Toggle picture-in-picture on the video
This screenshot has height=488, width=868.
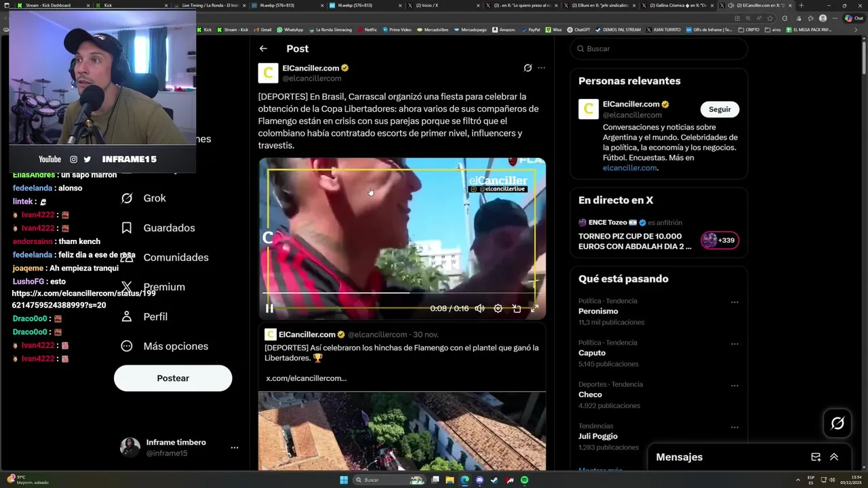[517, 308]
